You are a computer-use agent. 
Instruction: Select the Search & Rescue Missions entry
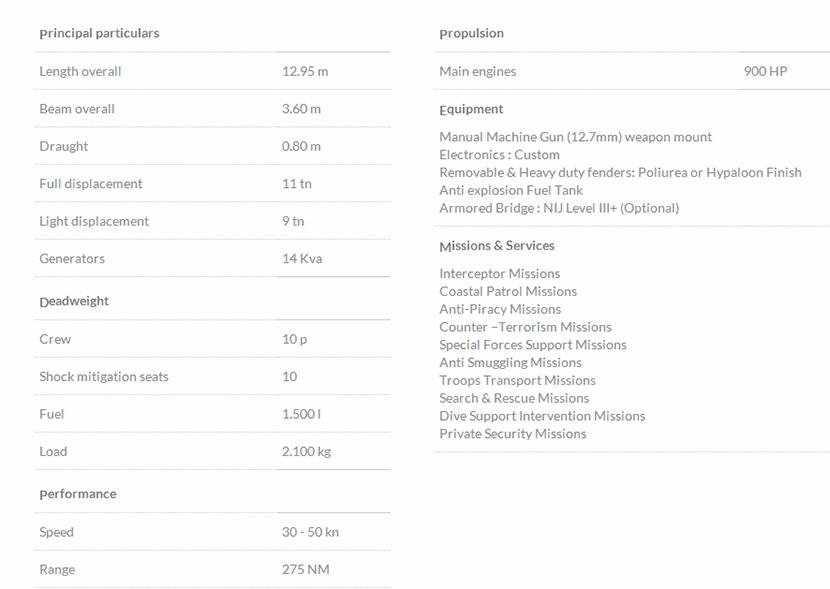coord(514,398)
